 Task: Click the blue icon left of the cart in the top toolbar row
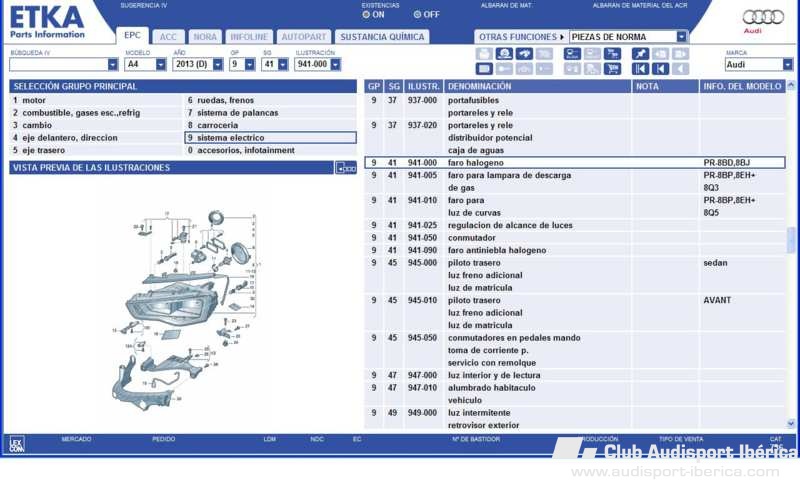tap(572, 54)
